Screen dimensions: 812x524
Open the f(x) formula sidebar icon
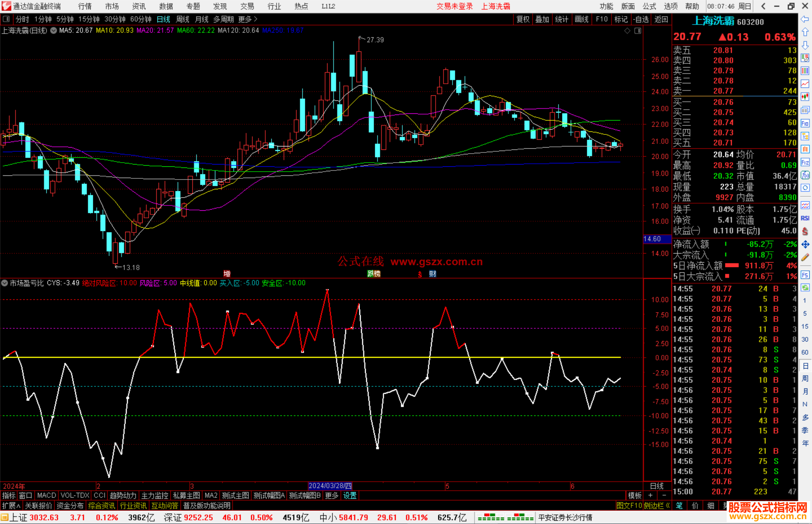[805, 175]
